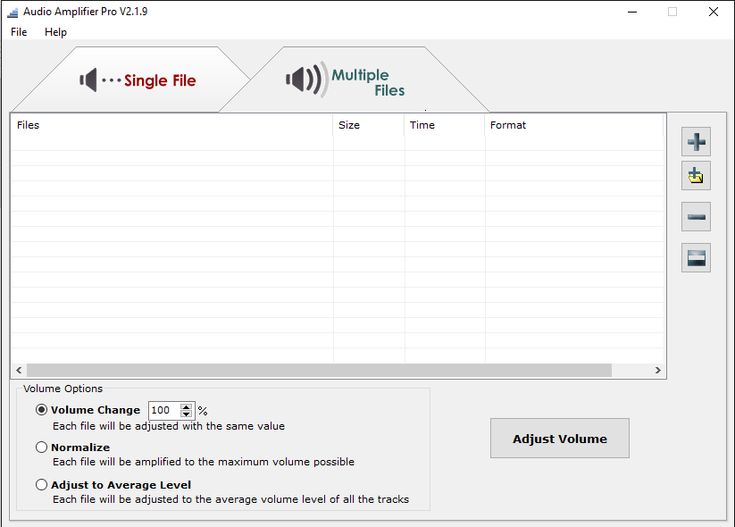Click the clear all files icon
The image size is (735, 527).
696,257
